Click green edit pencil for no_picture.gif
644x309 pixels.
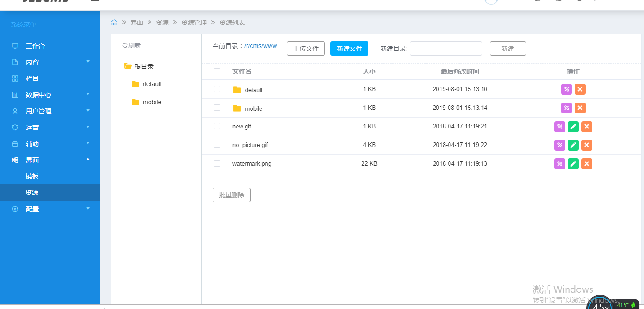point(573,145)
